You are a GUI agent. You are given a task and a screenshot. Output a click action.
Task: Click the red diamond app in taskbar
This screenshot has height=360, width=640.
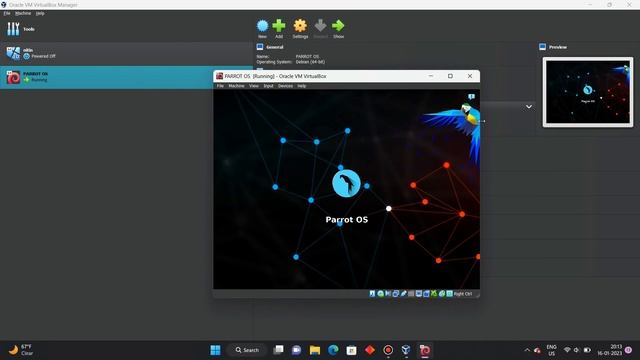pyautogui.click(x=370, y=350)
